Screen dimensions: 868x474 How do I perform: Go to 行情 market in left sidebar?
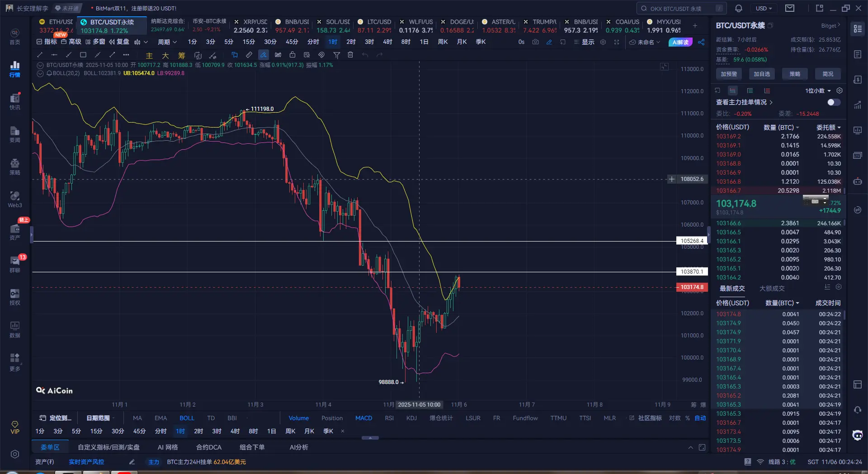click(x=15, y=69)
